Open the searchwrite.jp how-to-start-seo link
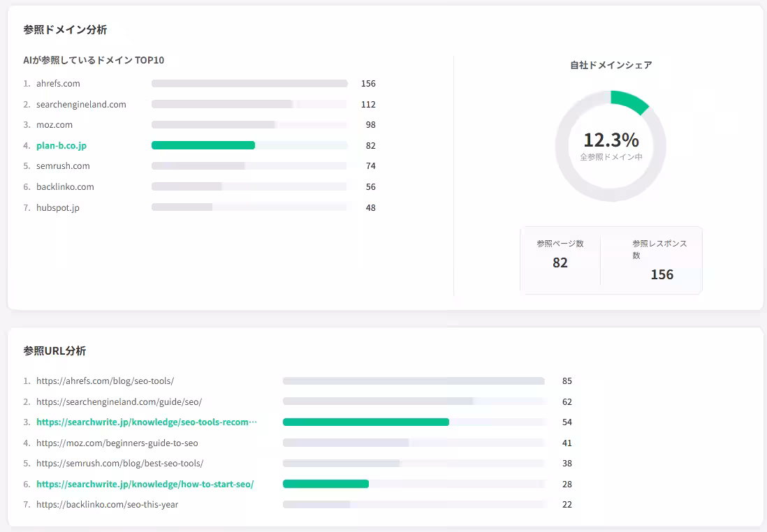767x532 pixels. [145, 484]
